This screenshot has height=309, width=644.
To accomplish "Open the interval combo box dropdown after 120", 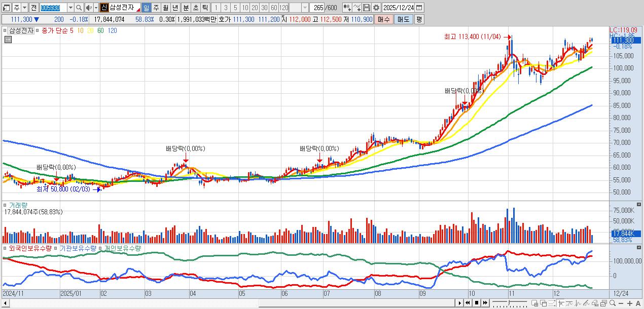I will pyautogui.click(x=305, y=8).
